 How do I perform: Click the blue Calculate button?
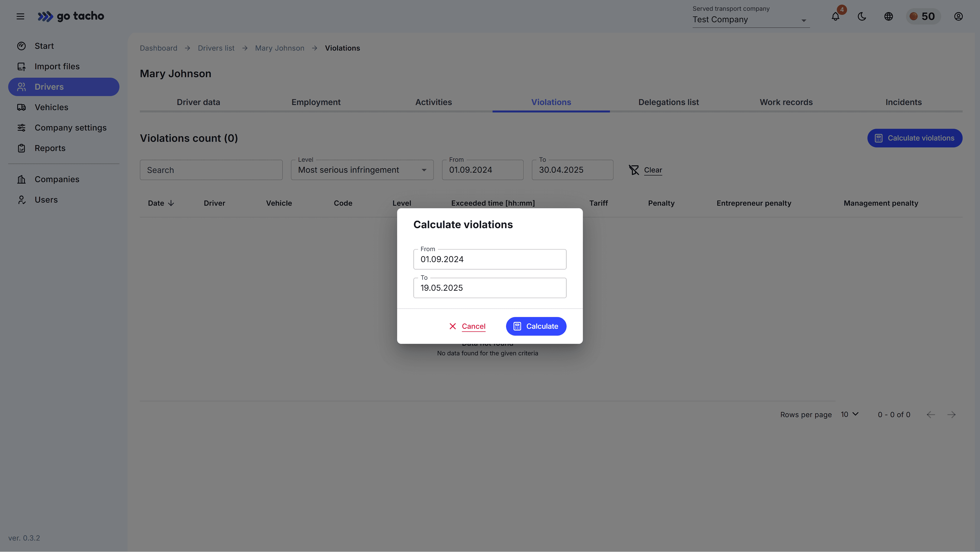(x=536, y=326)
